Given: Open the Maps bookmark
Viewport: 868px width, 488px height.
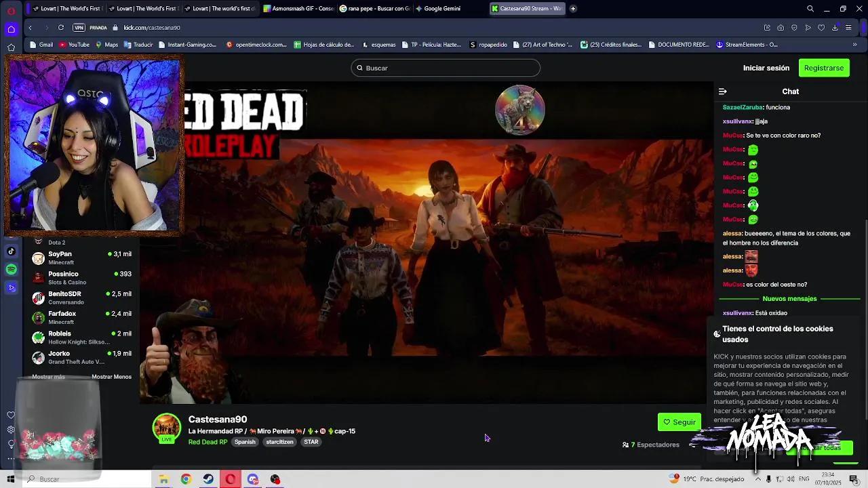Looking at the screenshot, I should click(106, 45).
